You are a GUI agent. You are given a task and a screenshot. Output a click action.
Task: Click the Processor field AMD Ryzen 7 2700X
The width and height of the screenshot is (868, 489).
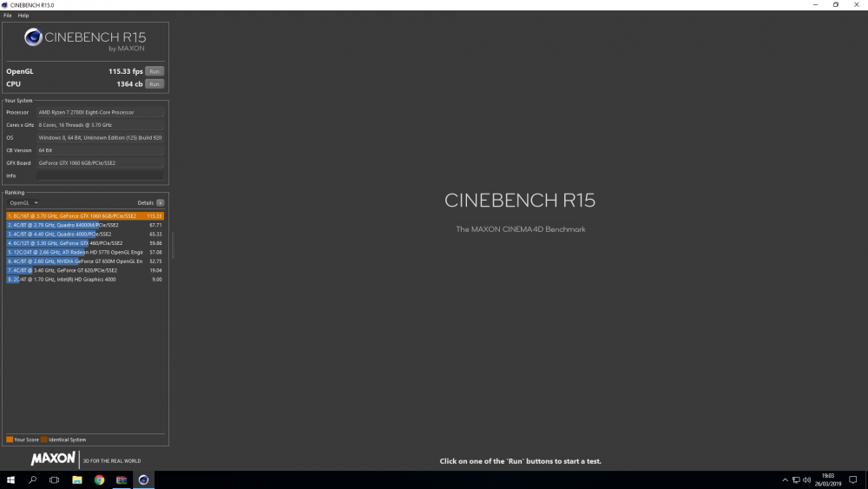[x=100, y=112]
